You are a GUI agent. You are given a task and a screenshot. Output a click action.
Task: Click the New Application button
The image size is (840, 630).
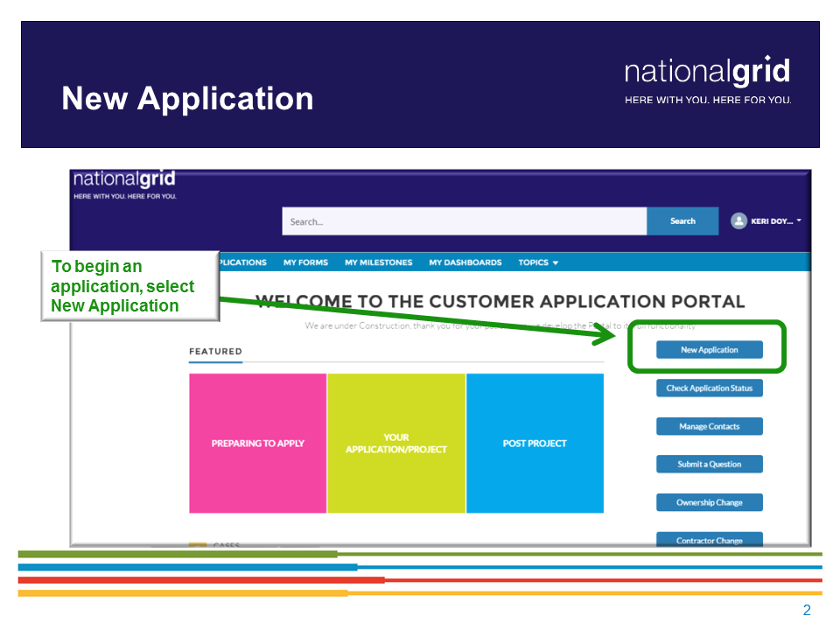tap(708, 348)
